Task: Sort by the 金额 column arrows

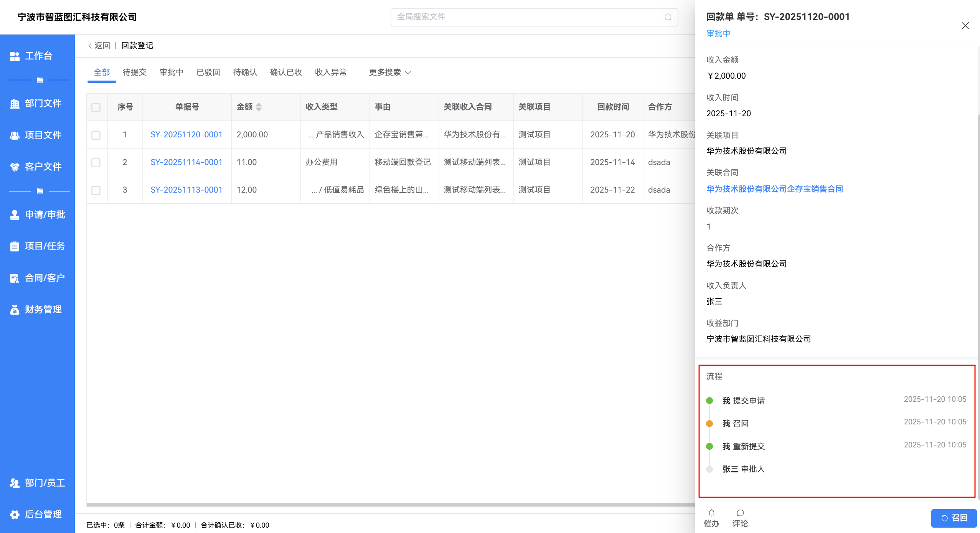Action: click(259, 107)
